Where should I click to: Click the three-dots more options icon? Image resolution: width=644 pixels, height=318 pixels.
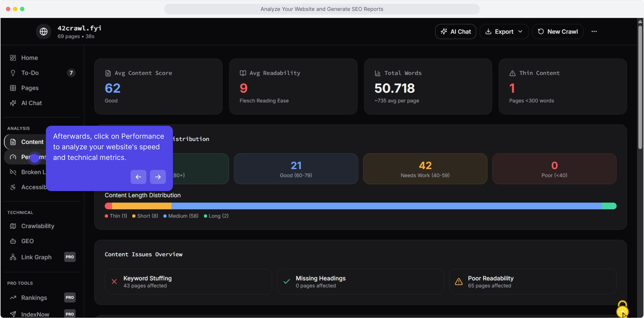[594, 32]
